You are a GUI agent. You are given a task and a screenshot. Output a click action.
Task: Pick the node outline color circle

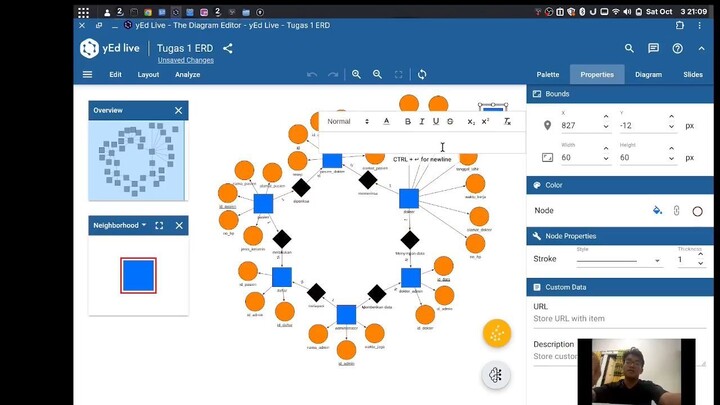coord(698,211)
